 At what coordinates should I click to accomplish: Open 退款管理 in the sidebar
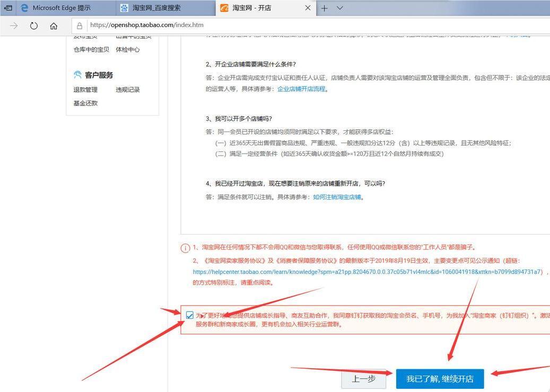(84, 90)
